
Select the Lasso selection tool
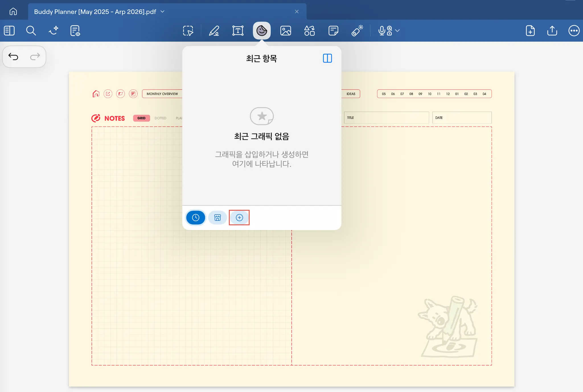click(x=188, y=31)
